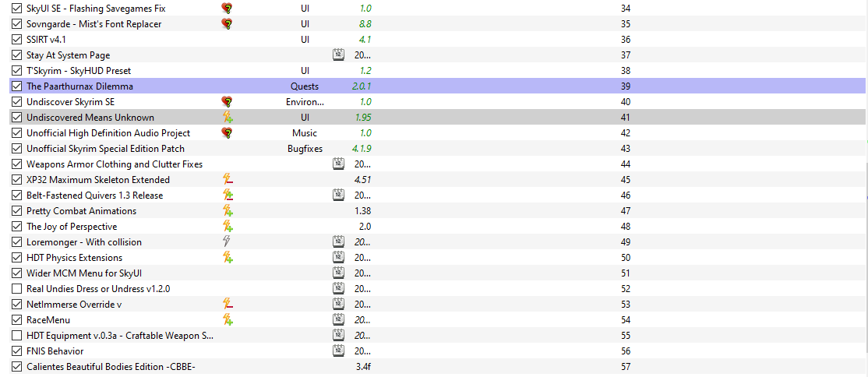Click calendar icon on HDT Physics Extensions row
The image size is (868, 377).
point(339,257)
